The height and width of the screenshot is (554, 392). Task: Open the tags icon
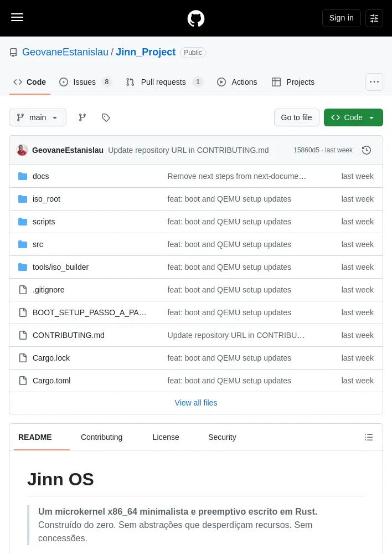[106, 117]
